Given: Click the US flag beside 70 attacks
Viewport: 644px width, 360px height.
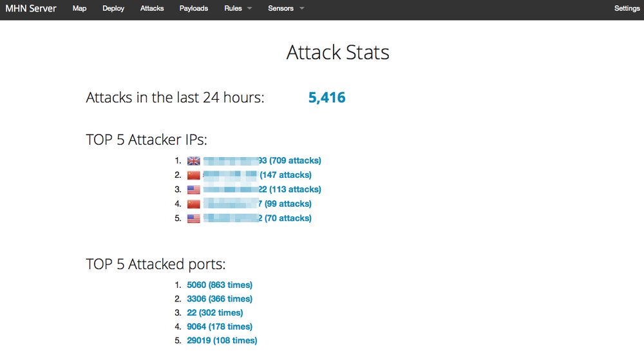Looking at the screenshot, I should pyautogui.click(x=193, y=218).
